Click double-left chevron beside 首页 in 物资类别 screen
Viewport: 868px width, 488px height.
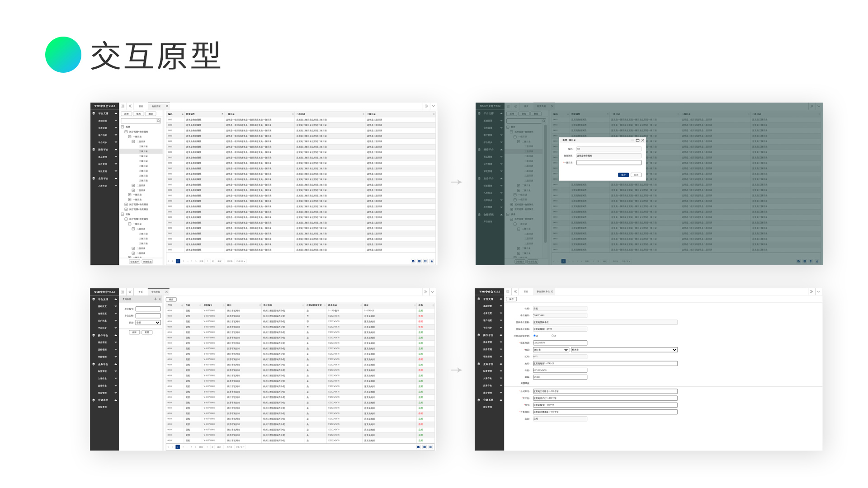(x=130, y=106)
